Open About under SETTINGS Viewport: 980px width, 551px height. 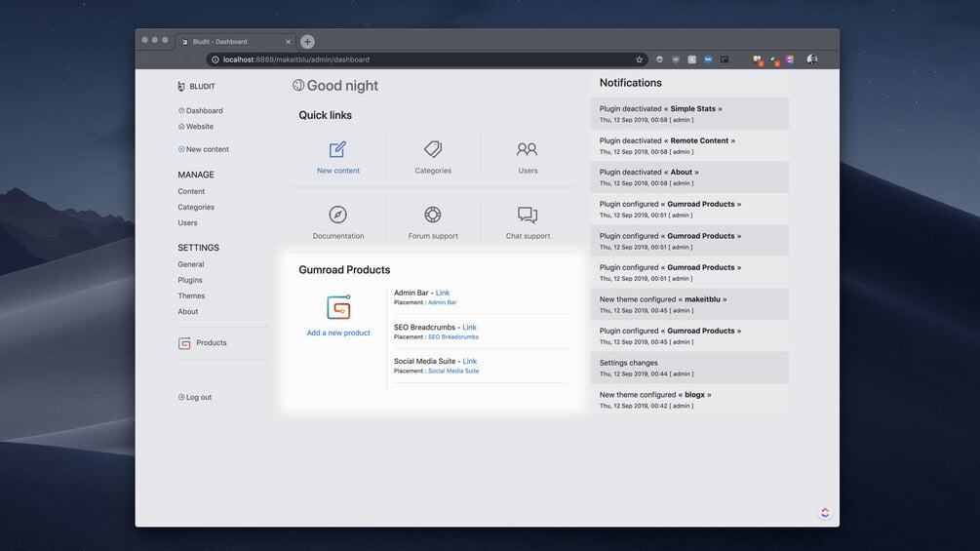tap(187, 311)
